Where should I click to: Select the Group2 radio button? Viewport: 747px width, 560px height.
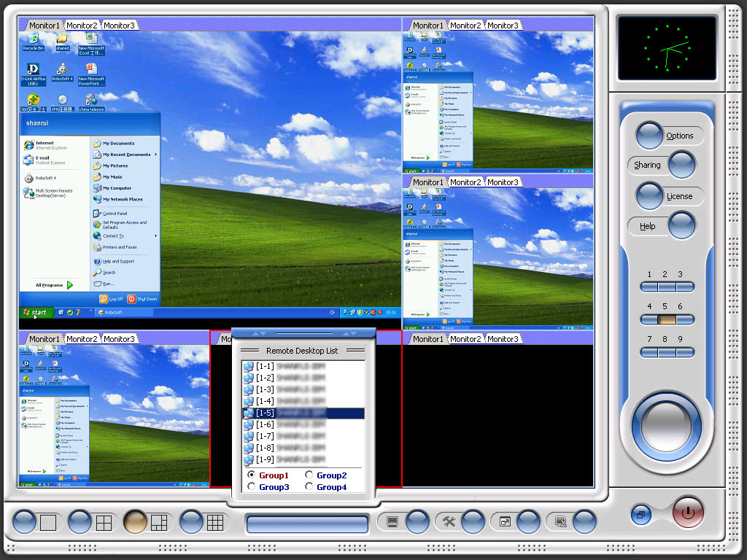tap(309, 475)
